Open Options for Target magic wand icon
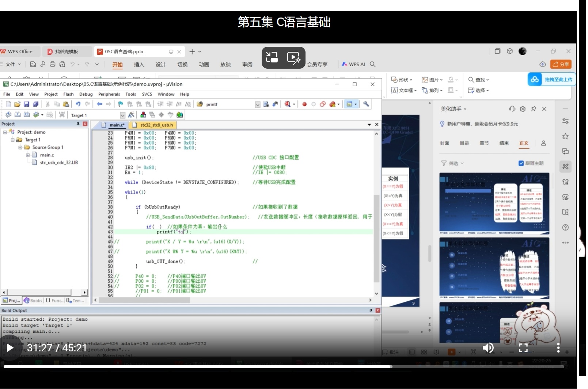 tap(131, 115)
